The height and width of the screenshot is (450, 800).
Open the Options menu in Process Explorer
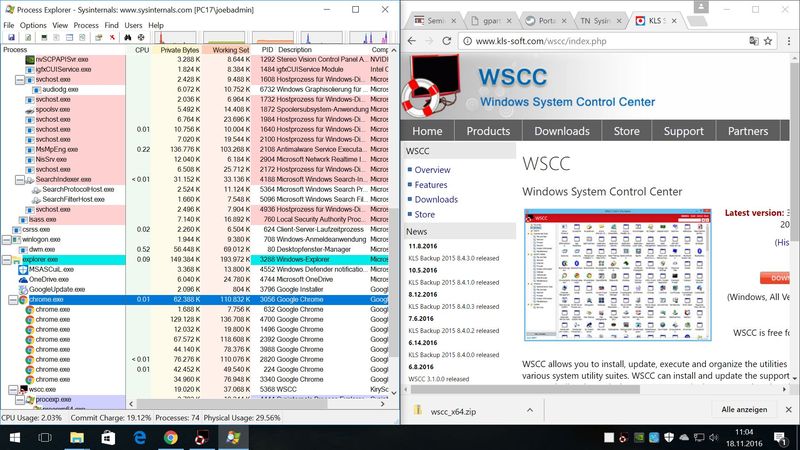tap(33, 25)
